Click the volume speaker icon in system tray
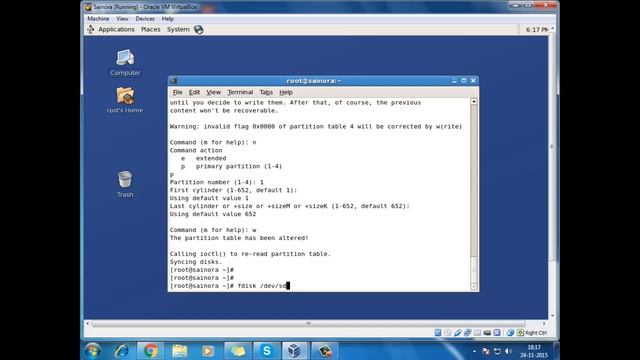The width and height of the screenshot is (640, 360). coord(508,351)
